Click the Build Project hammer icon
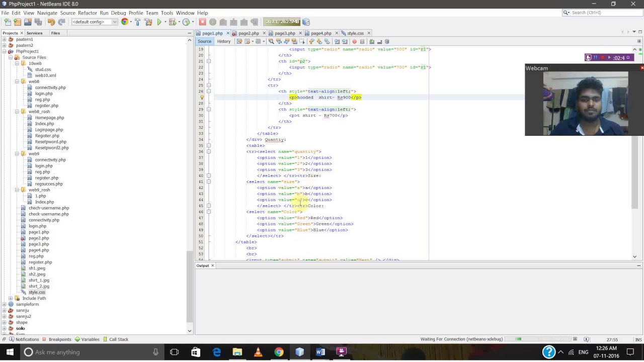Viewport: 644px width, 362px height. 137,22
